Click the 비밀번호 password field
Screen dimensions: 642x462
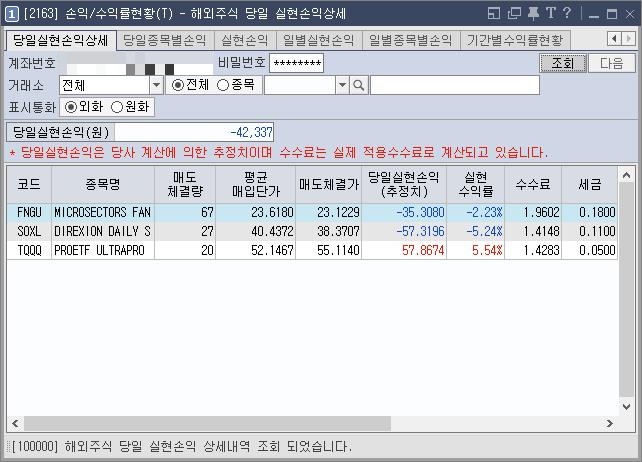(x=296, y=63)
